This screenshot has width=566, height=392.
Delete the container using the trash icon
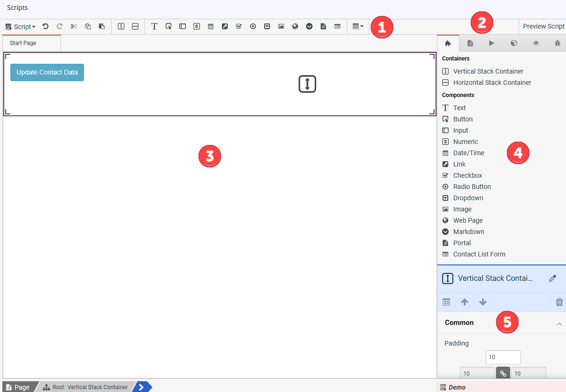558,302
